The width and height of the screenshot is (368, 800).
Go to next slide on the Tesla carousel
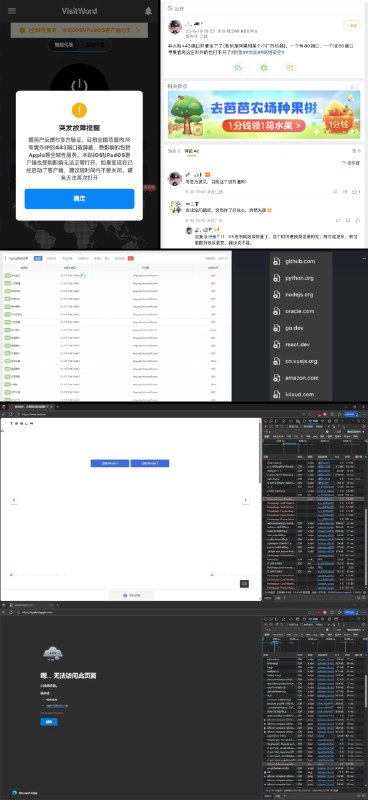[245, 501]
